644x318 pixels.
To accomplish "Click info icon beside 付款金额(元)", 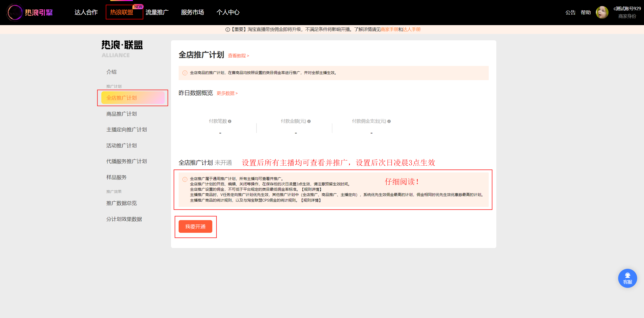I will [x=309, y=121].
